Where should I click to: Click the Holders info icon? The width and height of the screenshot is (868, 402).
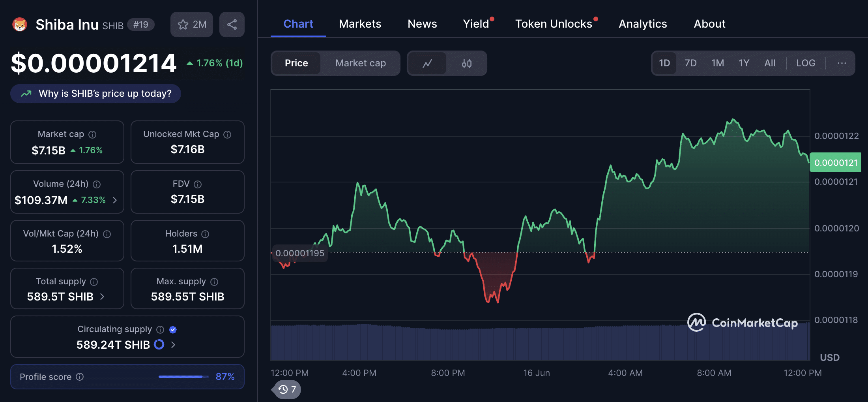205,234
